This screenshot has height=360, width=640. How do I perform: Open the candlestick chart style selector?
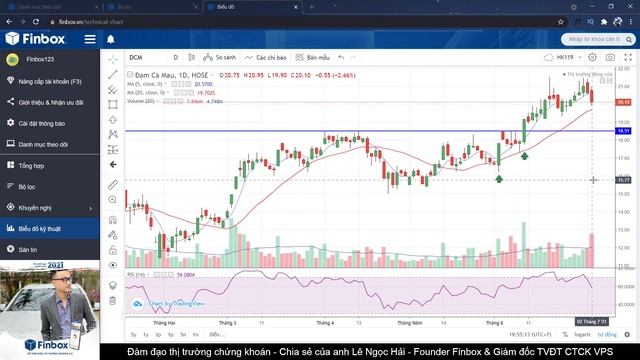(191, 58)
